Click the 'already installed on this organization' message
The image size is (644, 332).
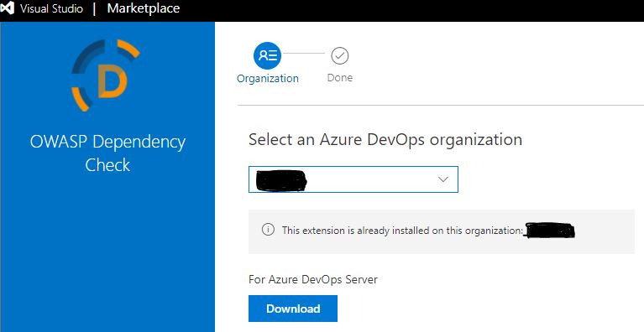pyautogui.click(x=402, y=231)
